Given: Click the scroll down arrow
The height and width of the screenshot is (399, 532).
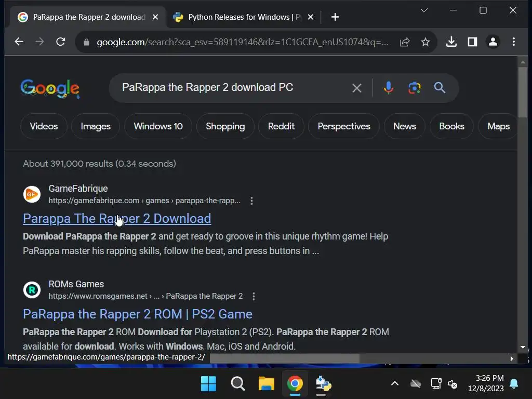Looking at the screenshot, I should [523, 347].
